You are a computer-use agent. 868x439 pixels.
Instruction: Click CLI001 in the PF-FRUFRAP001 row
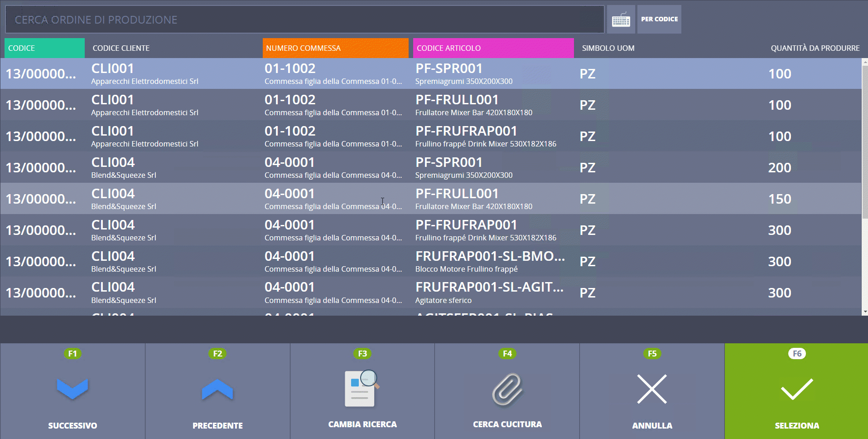113,131
